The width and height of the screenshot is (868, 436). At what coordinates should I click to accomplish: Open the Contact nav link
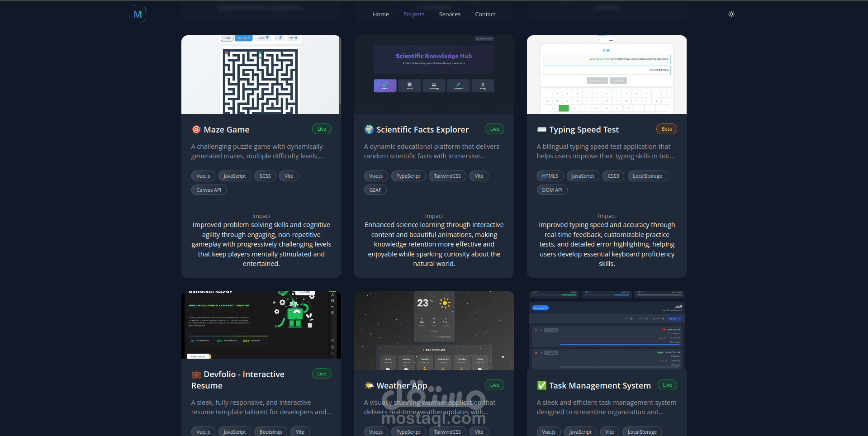(x=485, y=14)
